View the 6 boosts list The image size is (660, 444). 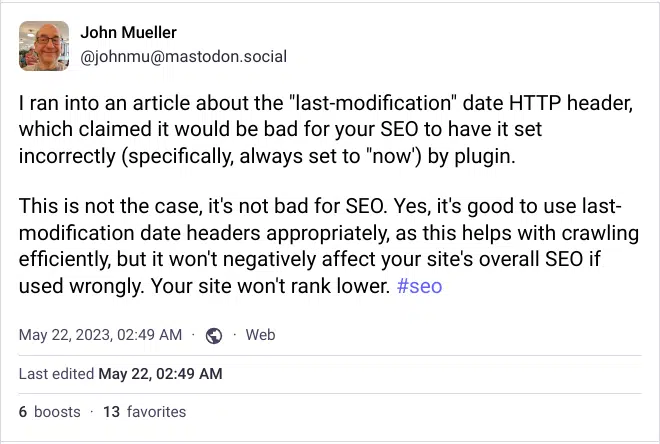pos(50,412)
